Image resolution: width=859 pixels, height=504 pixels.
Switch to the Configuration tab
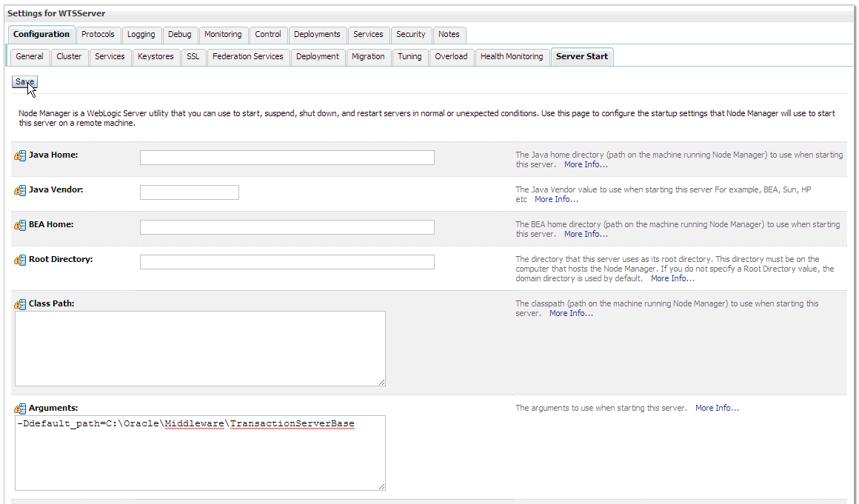click(41, 35)
